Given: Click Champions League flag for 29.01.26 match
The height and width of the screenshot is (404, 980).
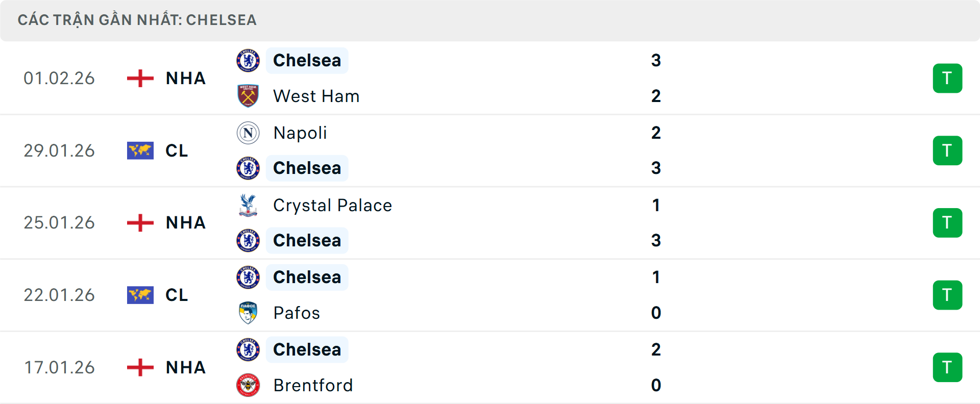Looking at the screenshot, I should [x=140, y=151].
